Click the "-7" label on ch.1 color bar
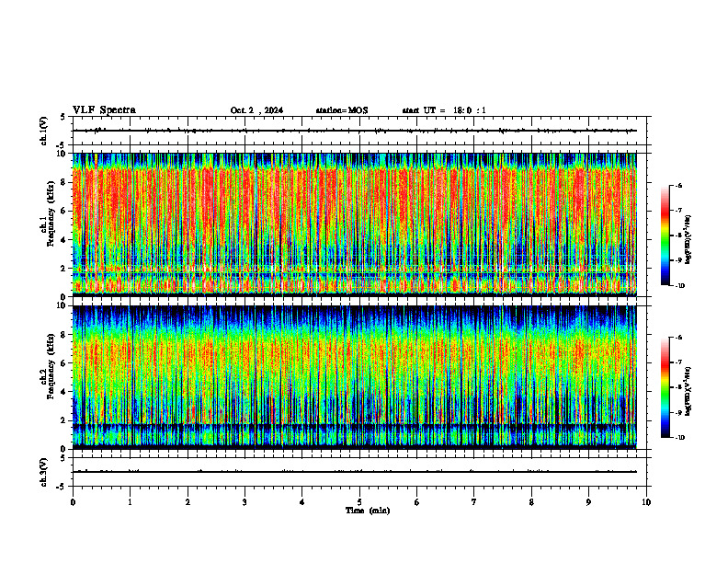Viewport: 728px width, 563px height. click(678, 211)
